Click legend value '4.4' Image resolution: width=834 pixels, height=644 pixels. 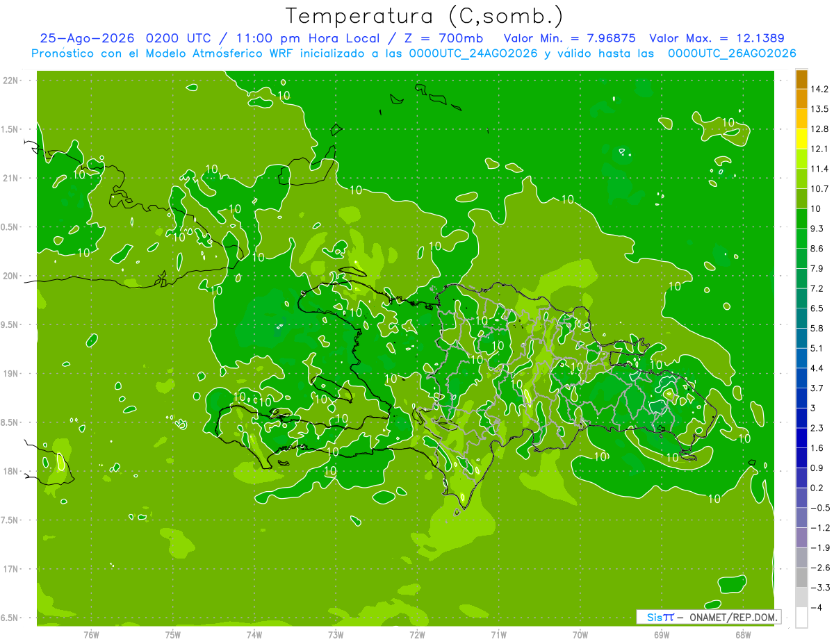817,368
